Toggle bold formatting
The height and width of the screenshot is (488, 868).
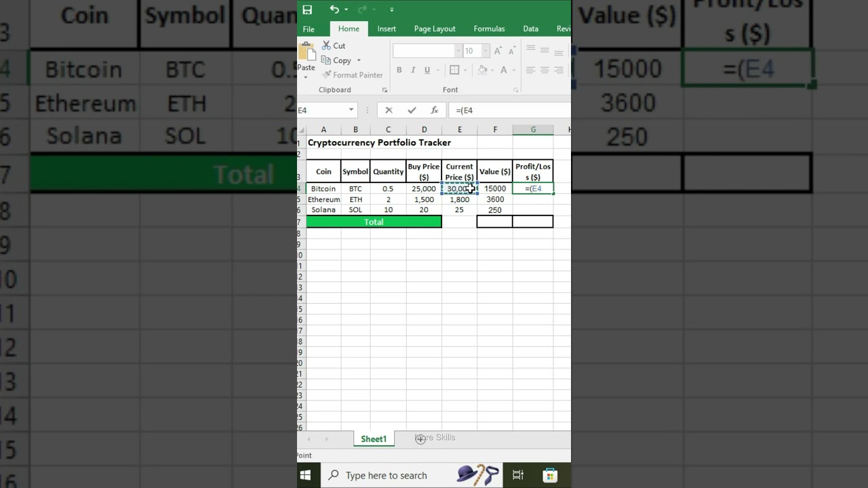coord(399,70)
